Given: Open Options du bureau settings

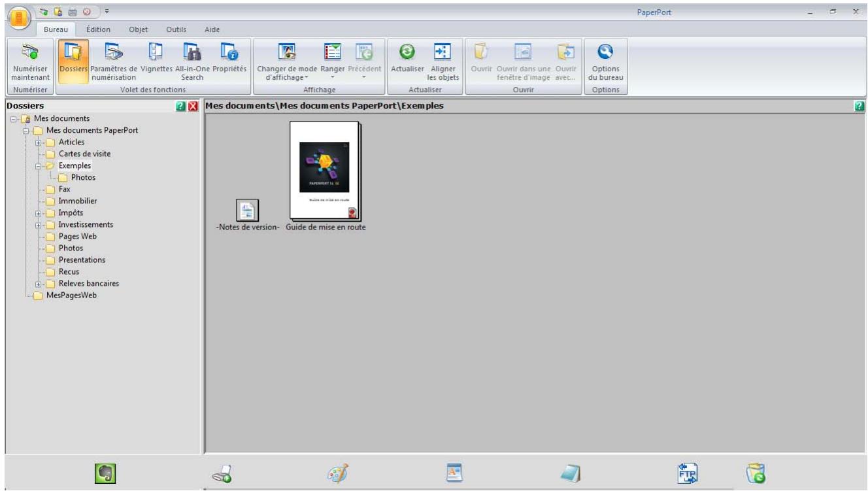Looking at the screenshot, I should 605,61.
